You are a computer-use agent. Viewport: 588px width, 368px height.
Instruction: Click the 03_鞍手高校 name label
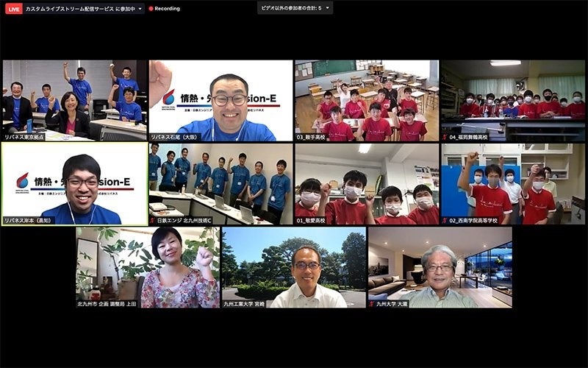coord(311,138)
